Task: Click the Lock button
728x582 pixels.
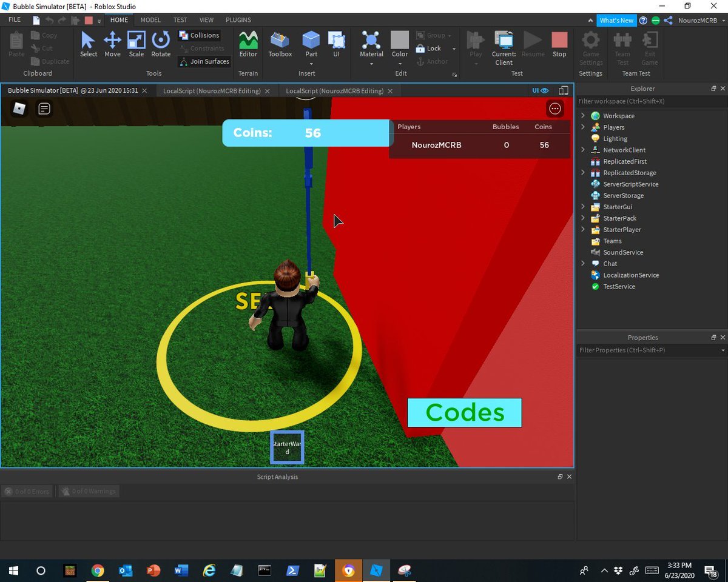Action: click(x=428, y=48)
